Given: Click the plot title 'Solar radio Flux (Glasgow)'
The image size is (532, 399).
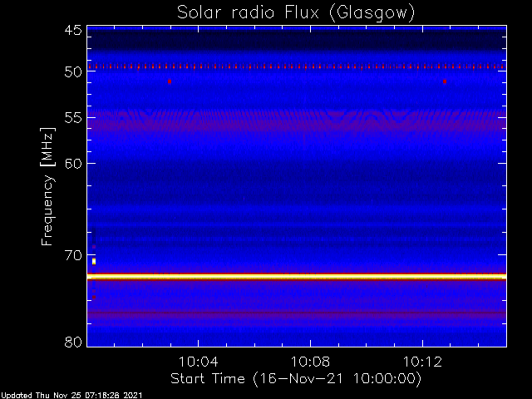Looking at the screenshot, I should [x=296, y=13].
